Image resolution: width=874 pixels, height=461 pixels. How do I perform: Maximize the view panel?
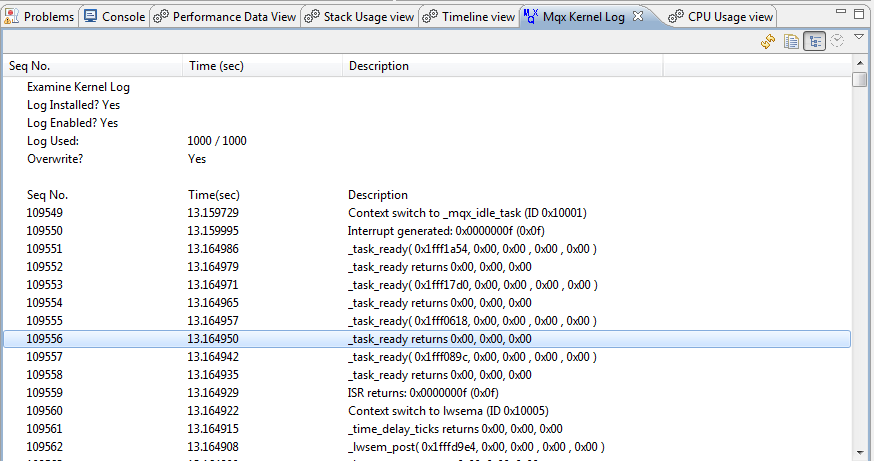point(857,14)
